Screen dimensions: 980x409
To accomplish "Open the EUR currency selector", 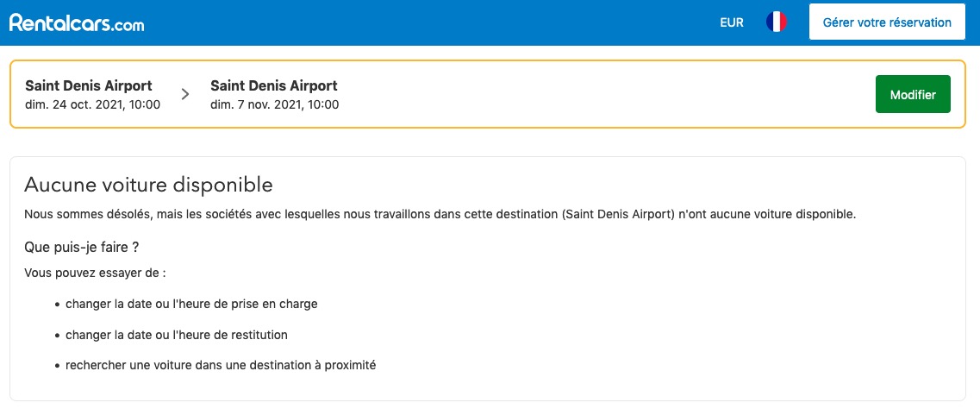I will click(731, 23).
